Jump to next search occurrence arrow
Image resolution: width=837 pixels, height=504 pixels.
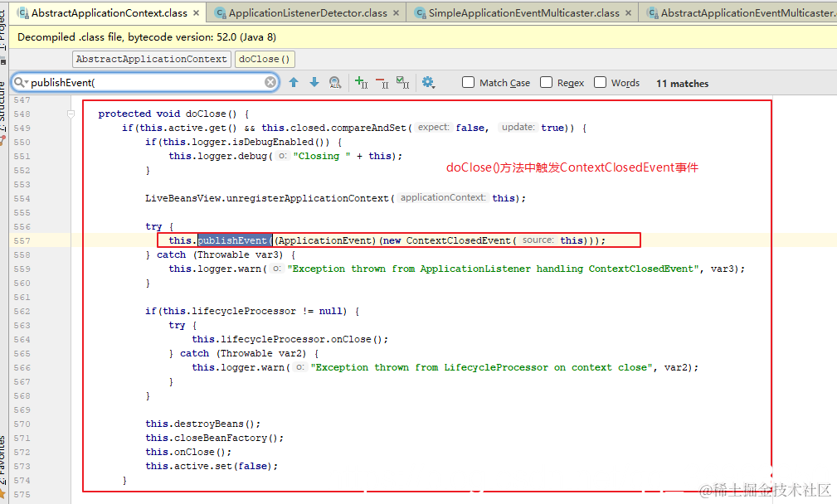tap(314, 82)
